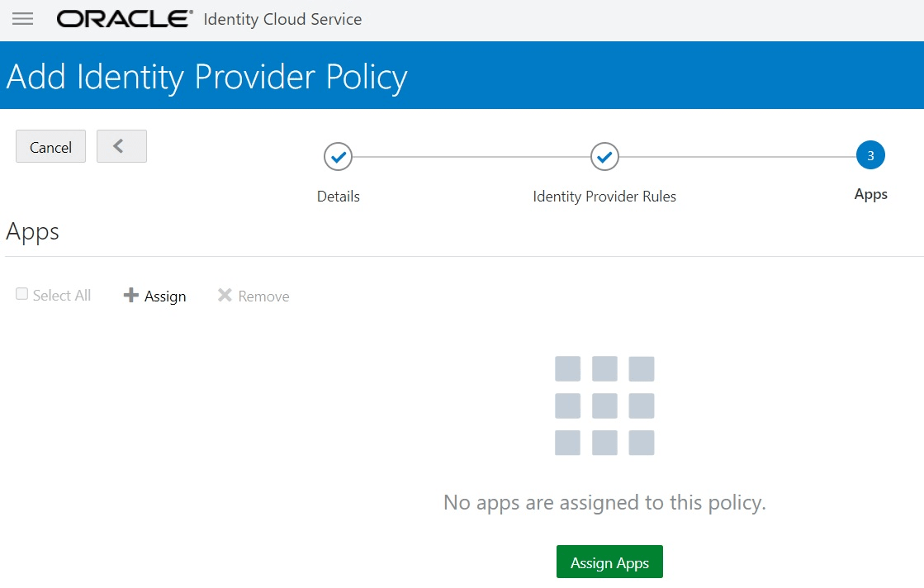Click the empty apps grid placeholder icon
This screenshot has height=588, width=924.
[x=605, y=405]
